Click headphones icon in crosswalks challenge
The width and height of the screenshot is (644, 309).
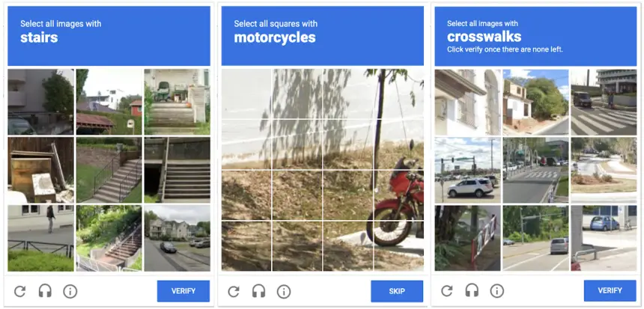tap(472, 291)
